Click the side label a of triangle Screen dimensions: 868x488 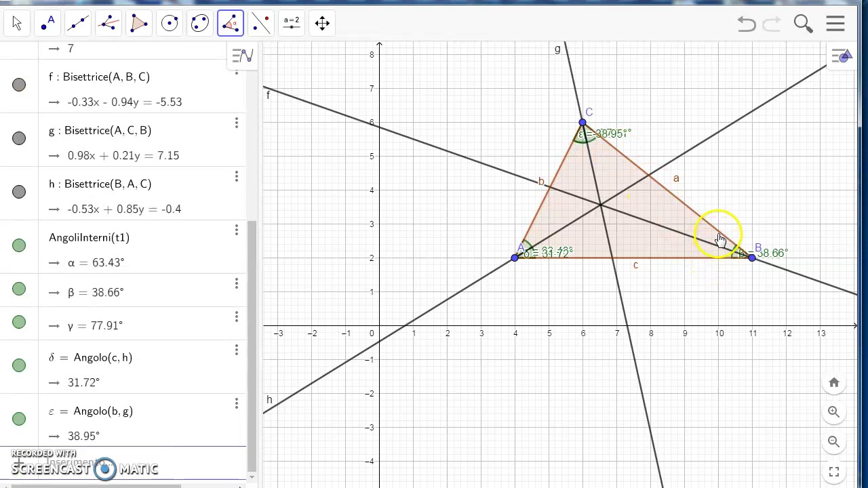pyautogui.click(x=676, y=178)
